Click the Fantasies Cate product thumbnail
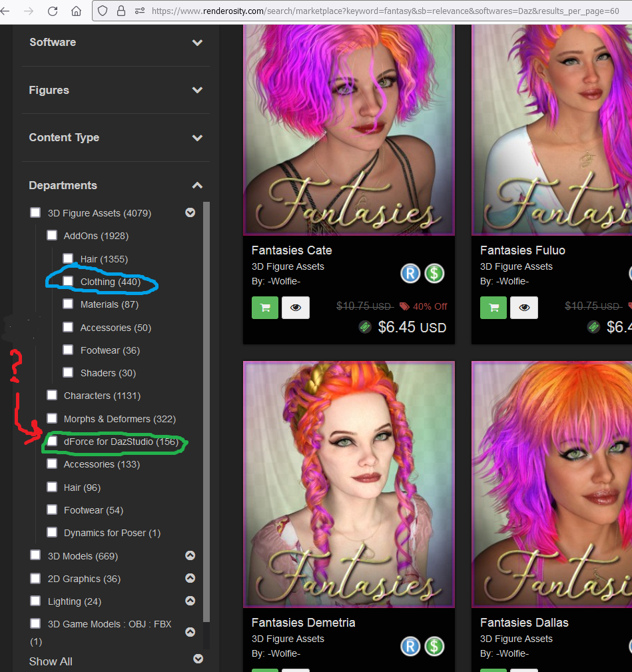This screenshot has height=672, width=632. [349, 130]
